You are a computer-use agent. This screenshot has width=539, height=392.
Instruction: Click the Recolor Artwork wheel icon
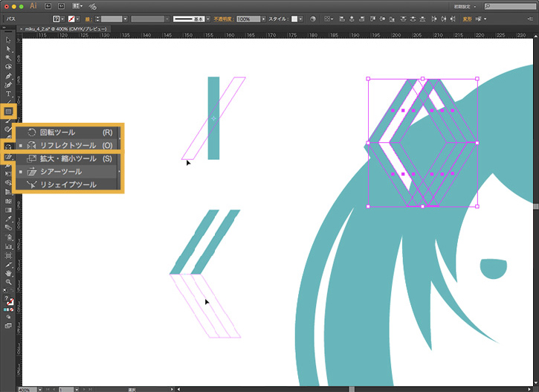coord(312,19)
